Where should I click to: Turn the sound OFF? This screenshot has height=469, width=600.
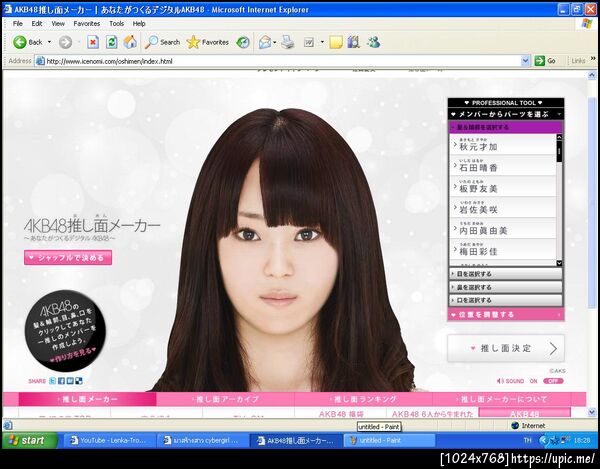point(553,381)
